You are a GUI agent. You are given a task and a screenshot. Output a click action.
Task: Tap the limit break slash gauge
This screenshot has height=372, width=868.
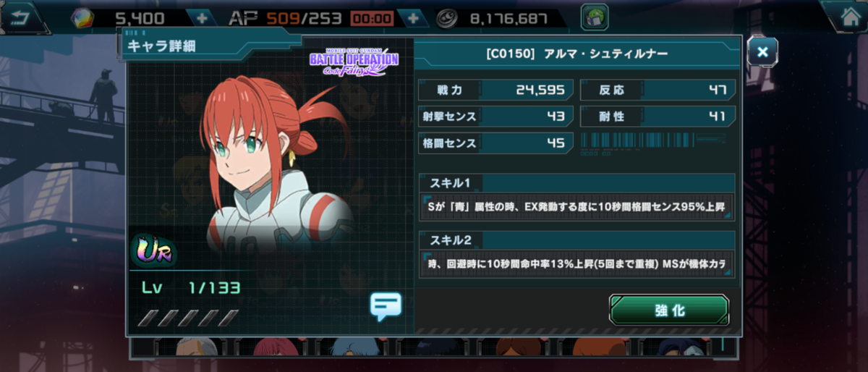pyautogui.click(x=190, y=317)
